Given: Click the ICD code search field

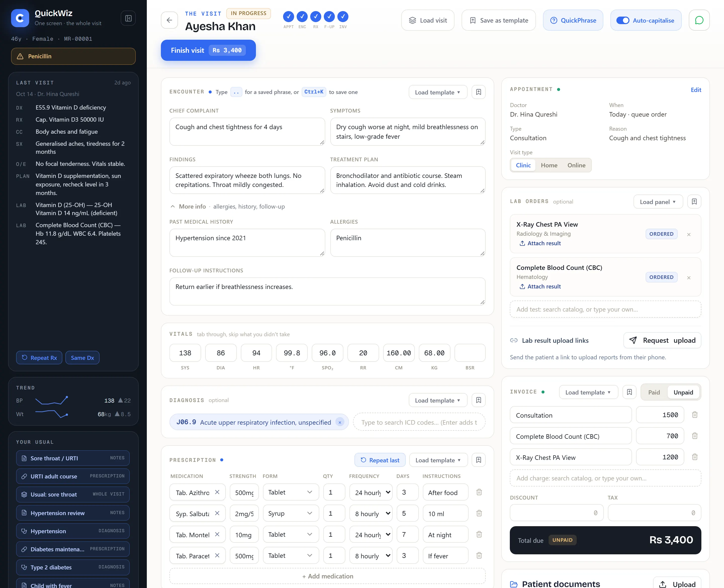Looking at the screenshot, I should coord(419,422).
